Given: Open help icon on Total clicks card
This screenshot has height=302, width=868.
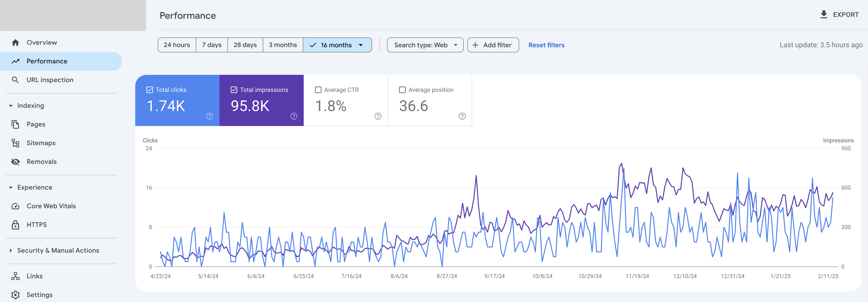Looking at the screenshot, I should click(x=209, y=116).
